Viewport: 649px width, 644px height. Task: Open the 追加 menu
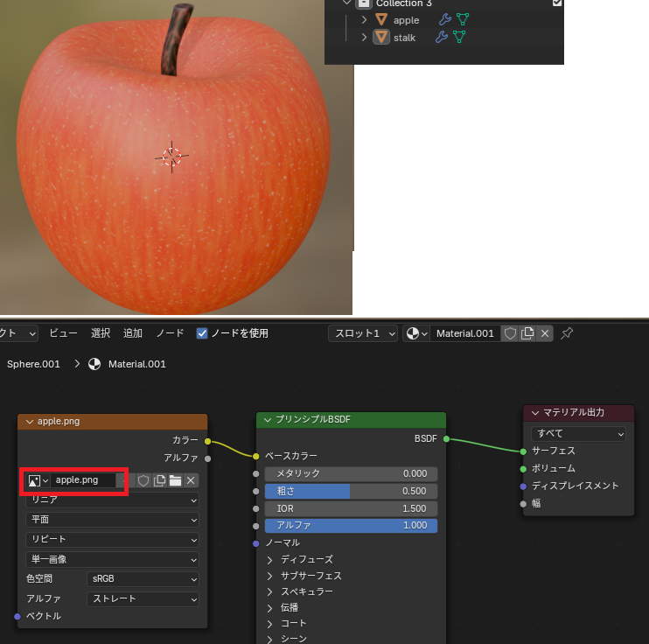pos(133,333)
